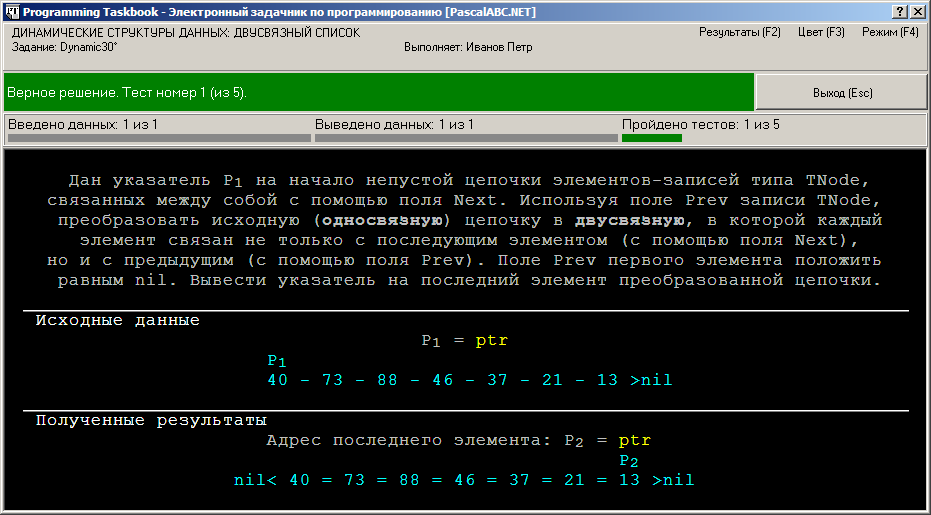
Task: Click node 88 in the source chain
Action: (387, 380)
